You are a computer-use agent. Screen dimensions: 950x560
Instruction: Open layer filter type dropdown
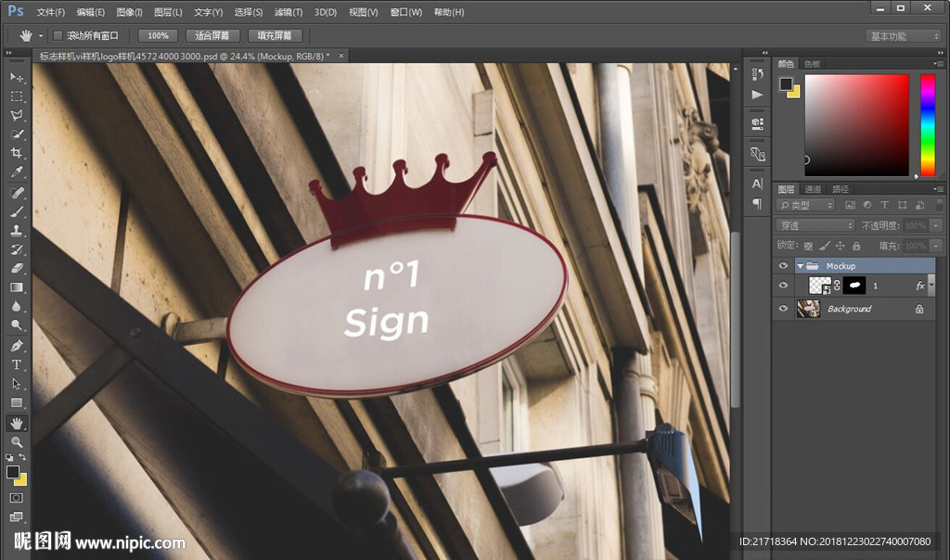806,205
